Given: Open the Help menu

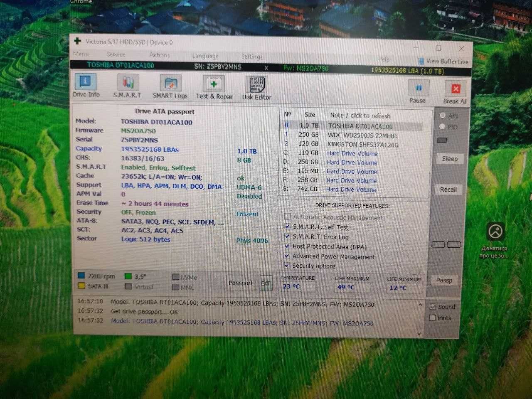Looking at the screenshot, I should point(383,59).
